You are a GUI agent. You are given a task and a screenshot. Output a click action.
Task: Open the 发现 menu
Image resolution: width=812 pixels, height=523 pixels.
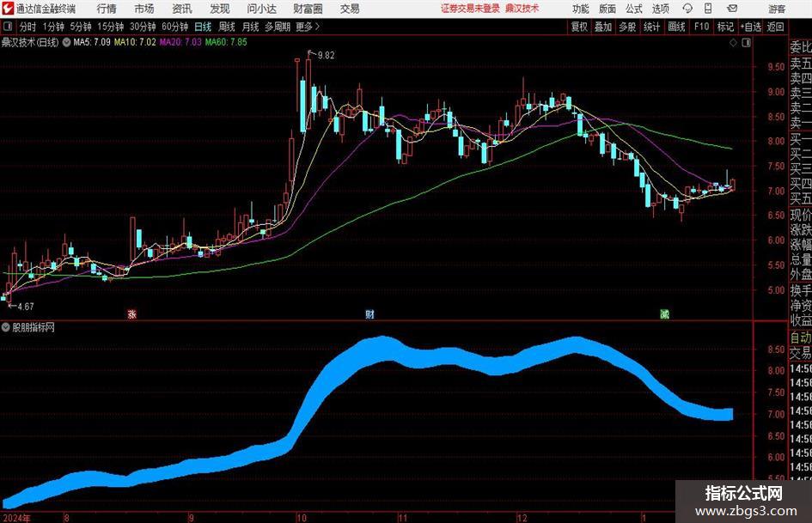pyautogui.click(x=220, y=9)
